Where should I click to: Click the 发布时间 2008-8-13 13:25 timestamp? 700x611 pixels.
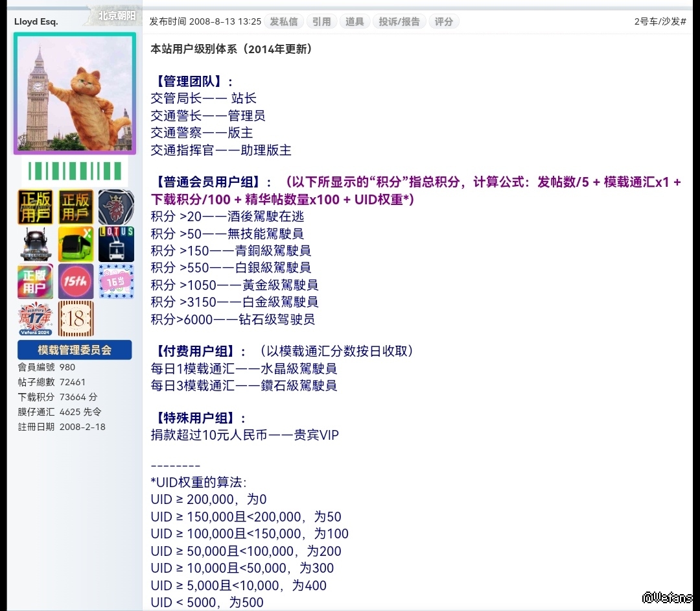[x=205, y=21]
